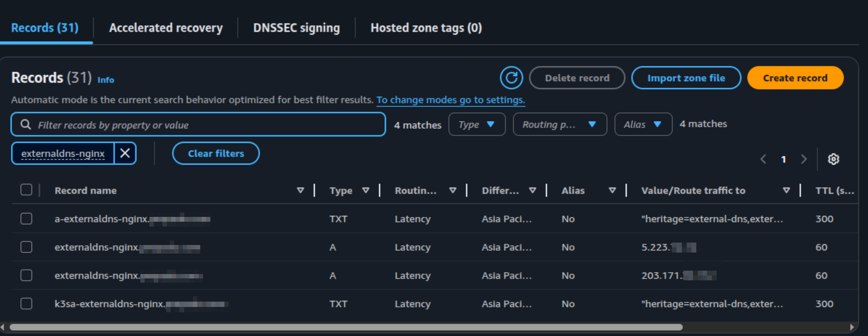The height and width of the screenshot is (336, 868).
Task: Open the Alias filter dropdown
Action: (x=643, y=124)
